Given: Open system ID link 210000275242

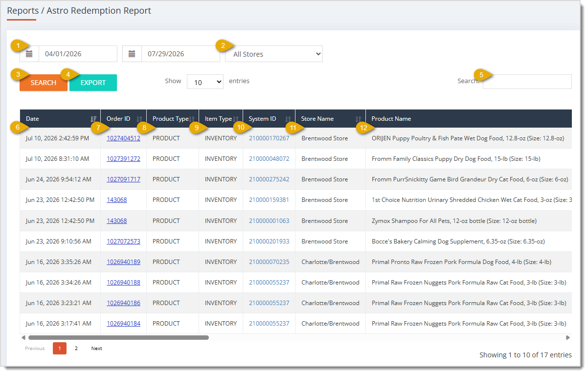Looking at the screenshot, I should [269, 179].
